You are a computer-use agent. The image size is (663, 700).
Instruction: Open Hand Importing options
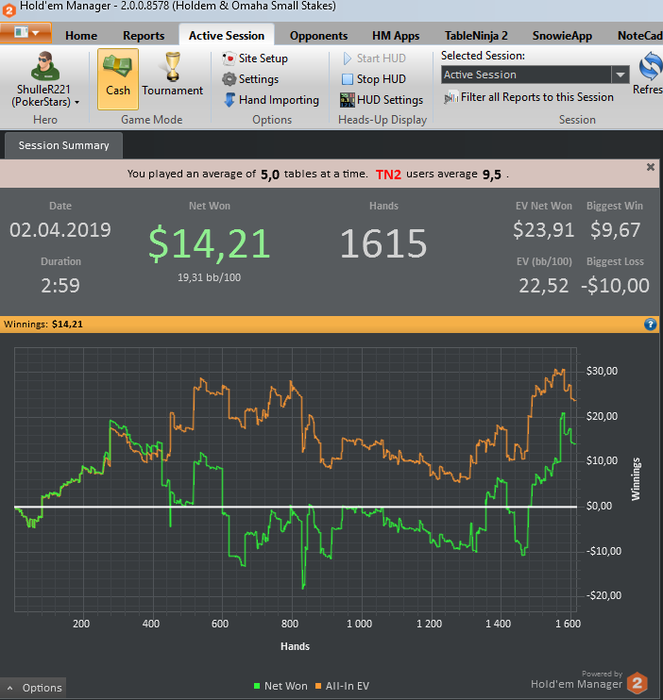tap(279, 100)
